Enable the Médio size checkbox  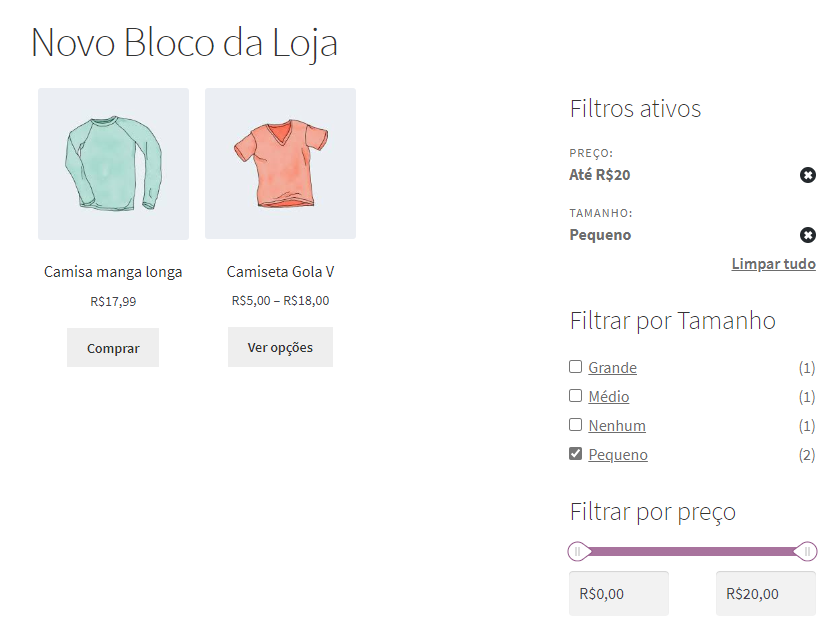(x=575, y=396)
